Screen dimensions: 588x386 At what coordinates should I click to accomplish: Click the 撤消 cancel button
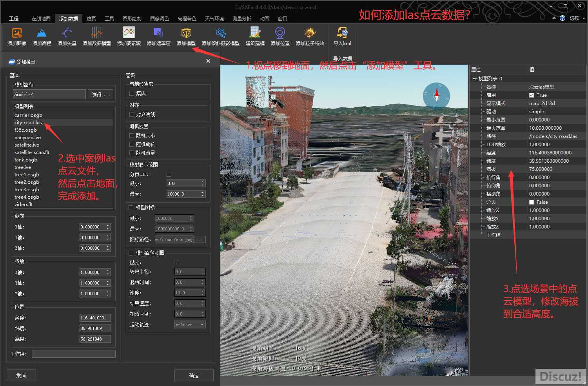[21, 375]
